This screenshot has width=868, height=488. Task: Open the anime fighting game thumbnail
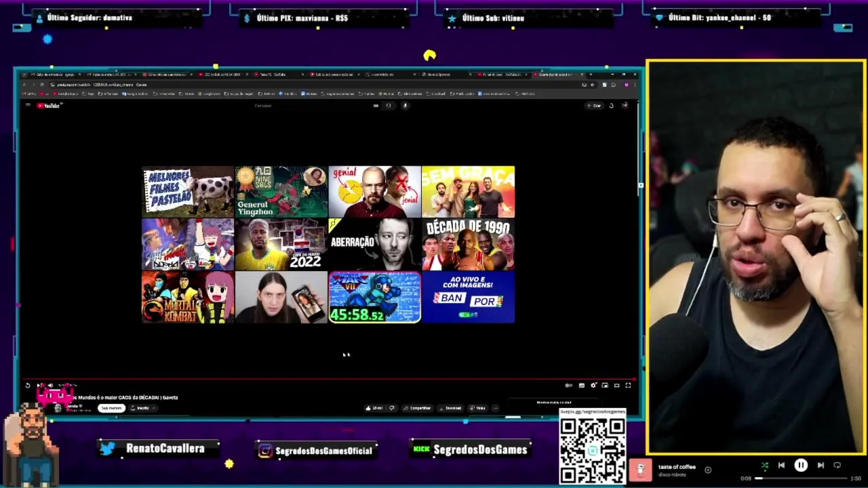188,245
